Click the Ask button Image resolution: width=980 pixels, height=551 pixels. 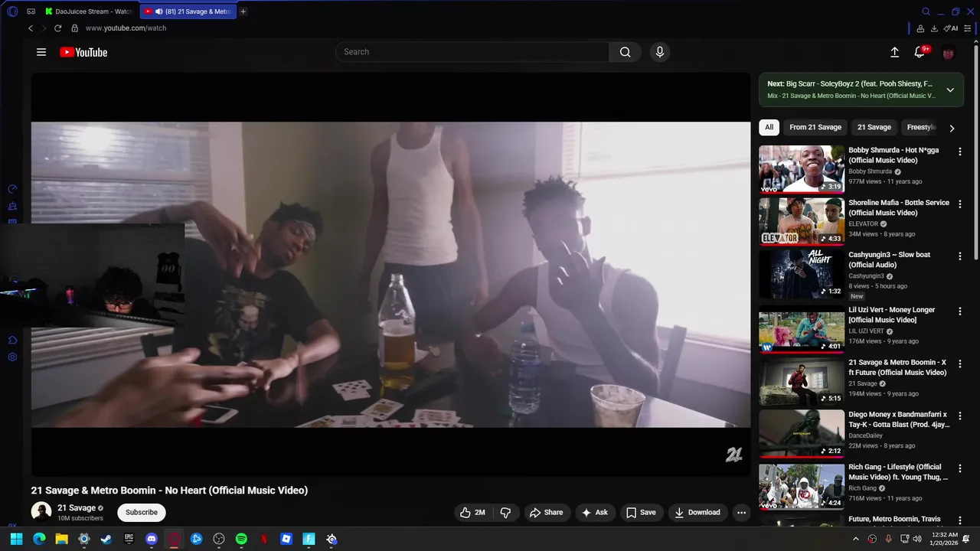coord(595,513)
